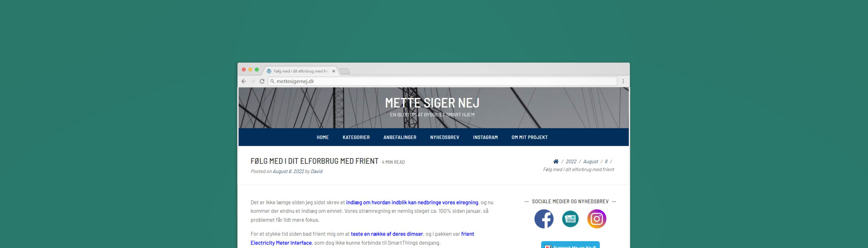Go back with the browser back arrow
The height and width of the screenshot is (248, 868).
pos(244,81)
